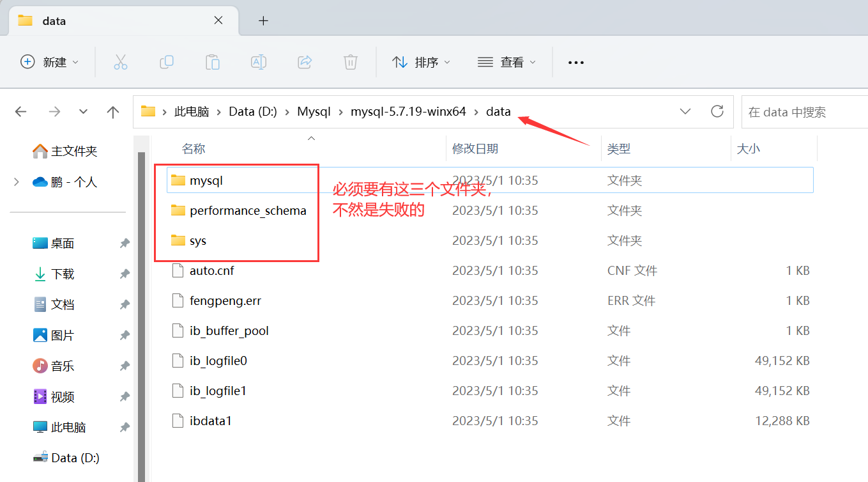Click the Copy icon in toolbar
The image size is (868, 482).
166,62
